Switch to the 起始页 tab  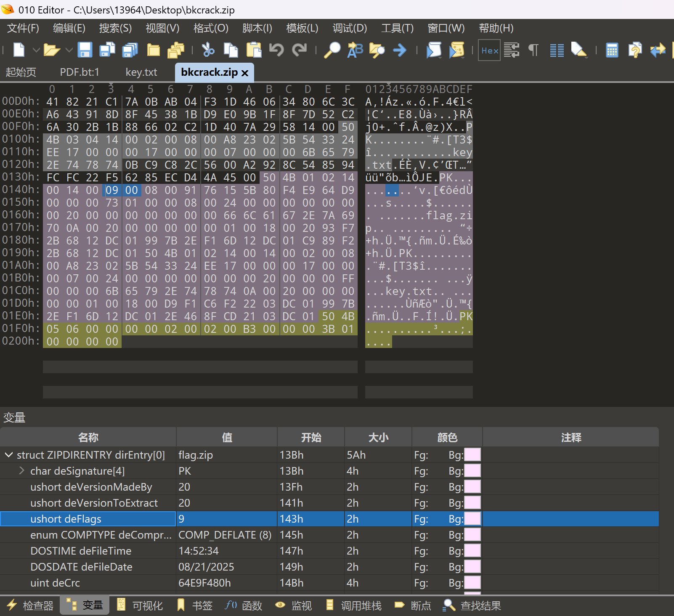point(21,72)
